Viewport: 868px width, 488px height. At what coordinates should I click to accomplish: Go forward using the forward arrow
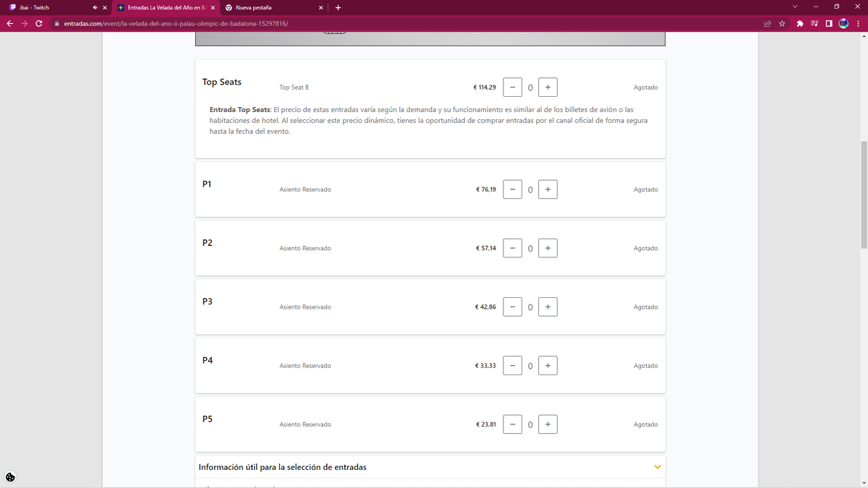[x=24, y=23]
